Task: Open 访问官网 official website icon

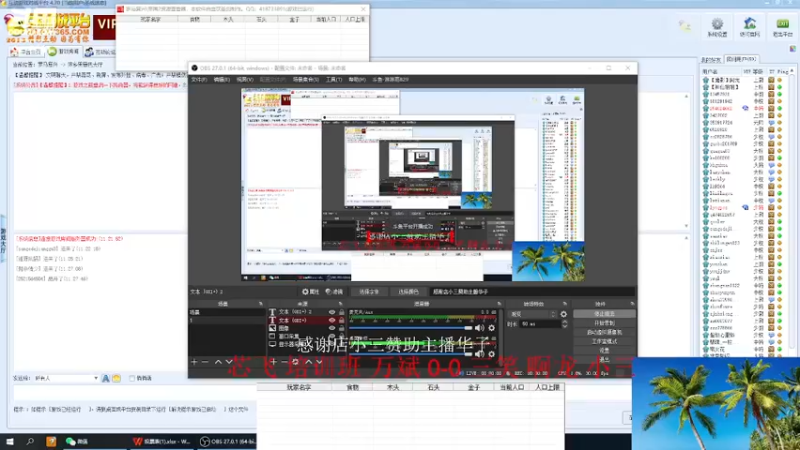Action: (x=749, y=28)
